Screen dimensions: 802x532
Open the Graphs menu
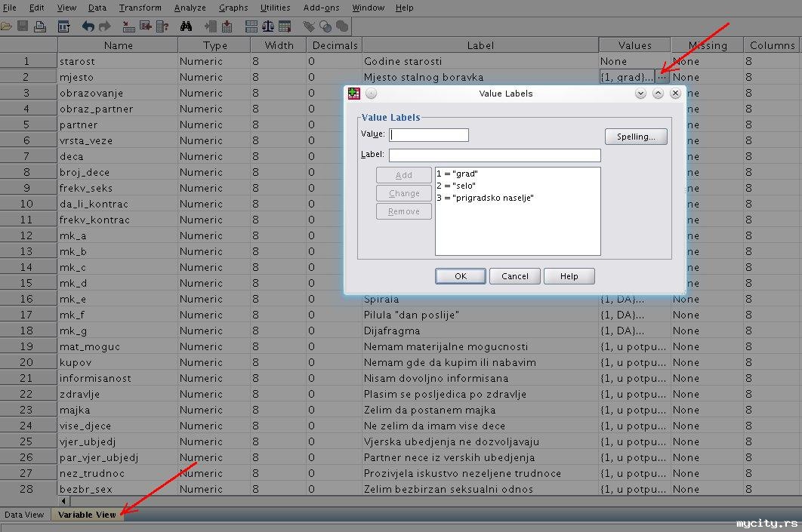(x=233, y=8)
